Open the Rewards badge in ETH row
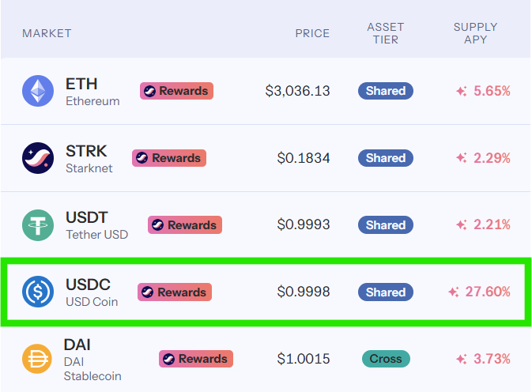Screen dimensions: 532x392 (x=175, y=91)
